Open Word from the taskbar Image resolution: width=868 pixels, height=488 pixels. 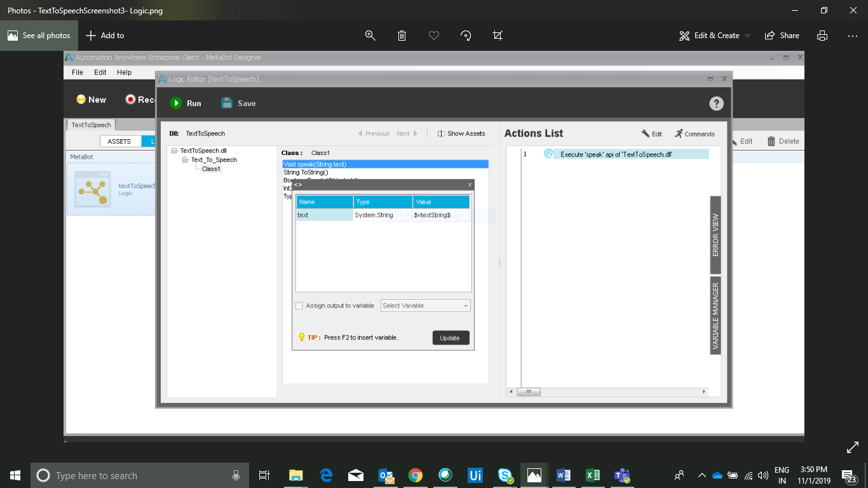pos(563,475)
